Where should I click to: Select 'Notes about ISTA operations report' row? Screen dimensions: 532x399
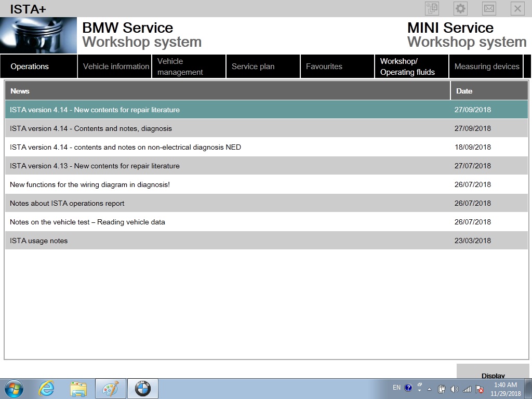pyautogui.click(x=267, y=203)
